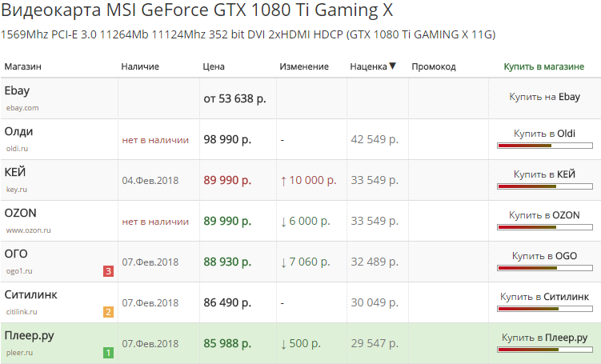Open the Плеер.ру store name
The width and height of the screenshot is (601, 364).
click(x=29, y=336)
